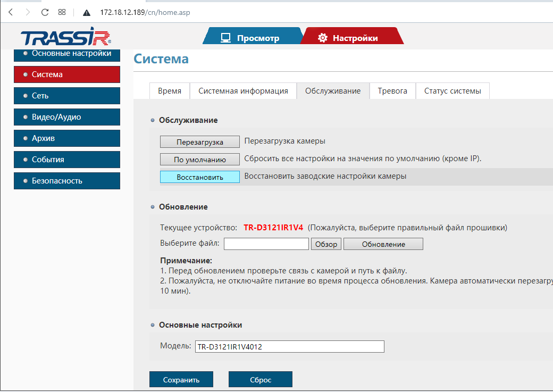Open the События sidebar section
This screenshot has width=553, height=392.
click(x=67, y=160)
